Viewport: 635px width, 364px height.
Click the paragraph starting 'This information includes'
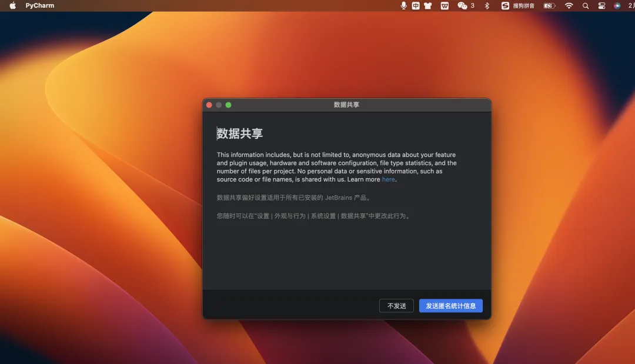(x=336, y=167)
